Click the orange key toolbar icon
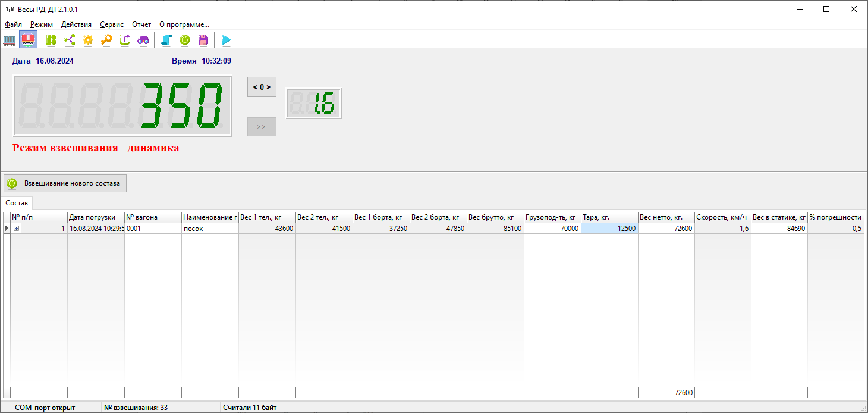 tap(106, 40)
